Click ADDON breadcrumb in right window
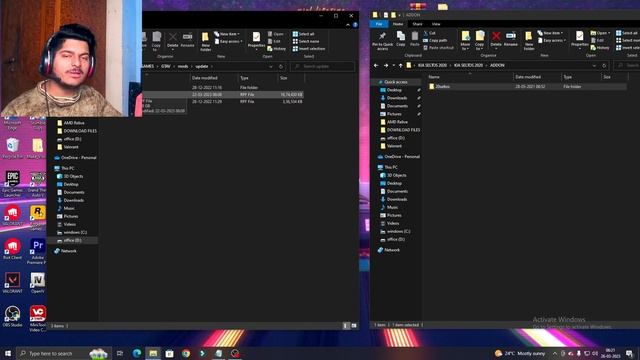 pos(497,65)
